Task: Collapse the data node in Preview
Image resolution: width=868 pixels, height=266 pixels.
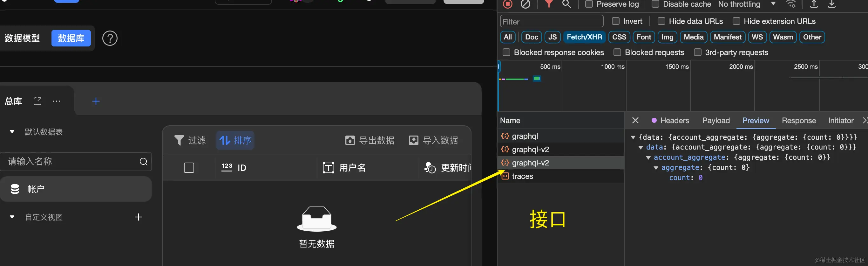Action: (640, 148)
